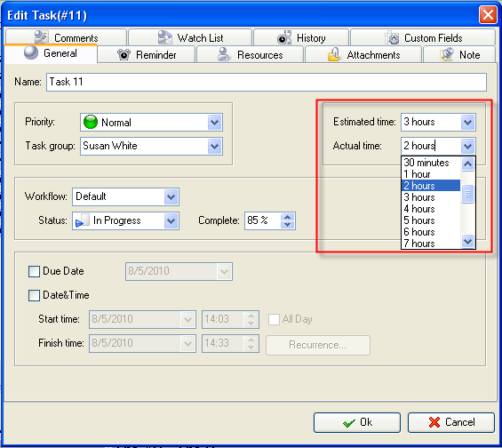Close the Edit Task dialog

tap(488, 15)
